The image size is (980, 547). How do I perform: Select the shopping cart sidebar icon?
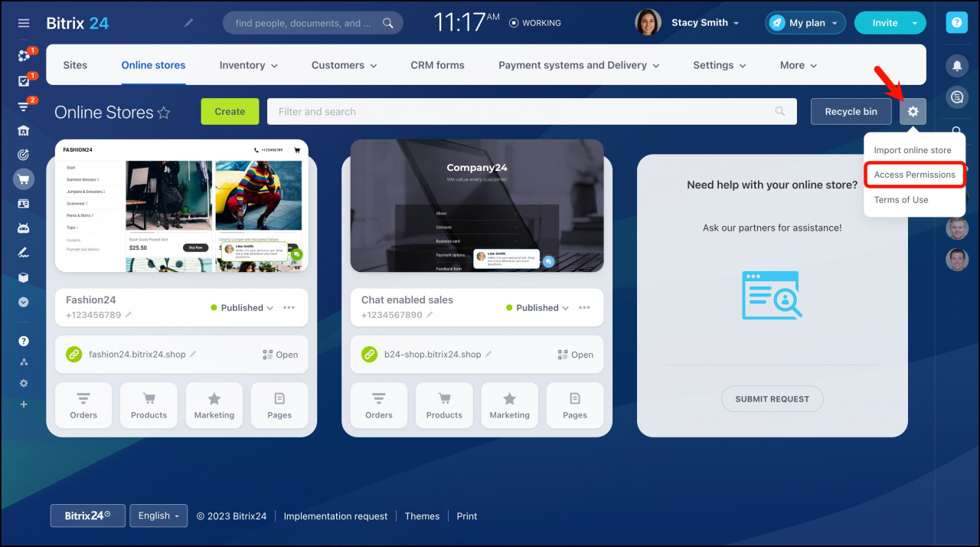24,179
